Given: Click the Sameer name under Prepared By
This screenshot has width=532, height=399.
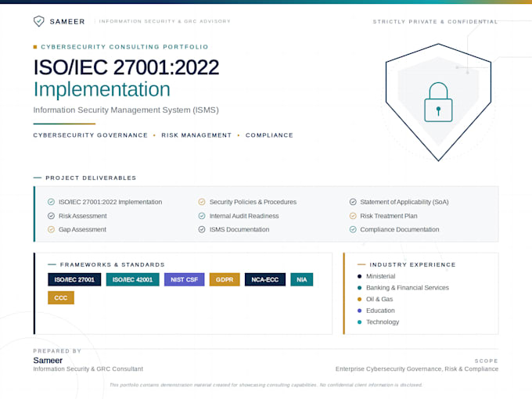Looking at the screenshot, I should click(x=48, y=361).
